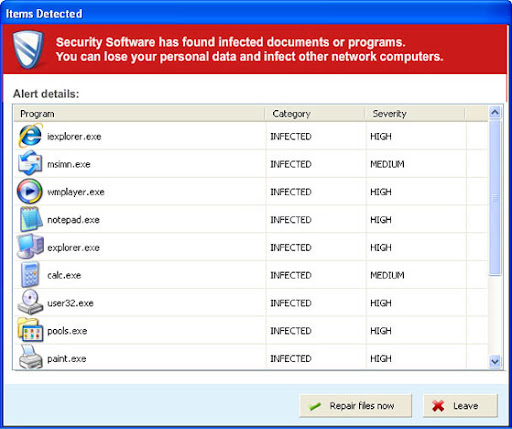Click the Leave button
This screenshot has height=429, width=512.
pos(460,406)
